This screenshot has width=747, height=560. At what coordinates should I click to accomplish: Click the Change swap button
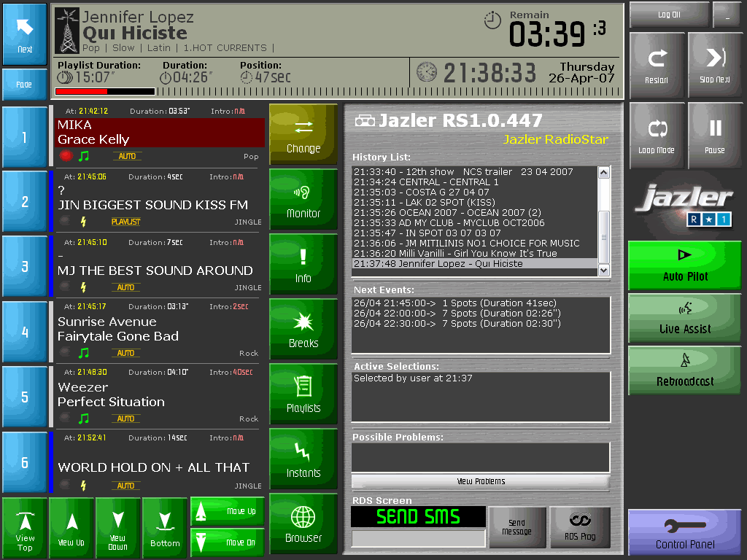coord(303,135)
